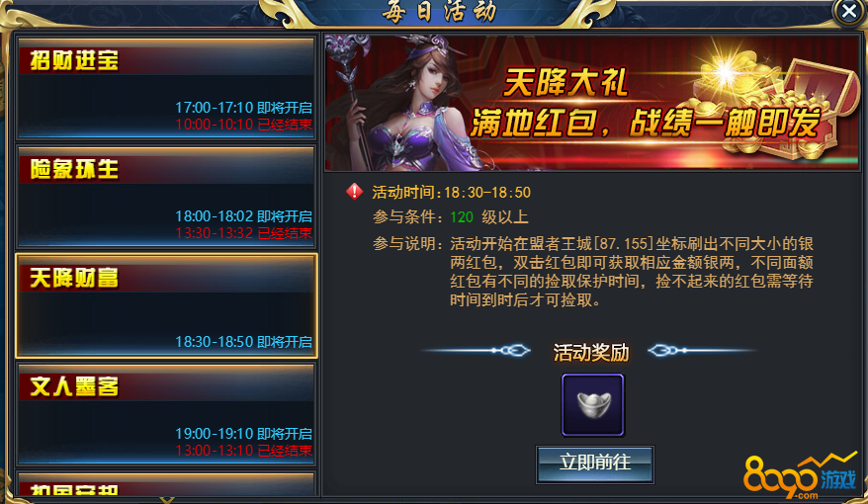The width and height of the screenshot is (868, 504).
Task: Select the 险象环生 activity entry
Action: click(166, 197)
